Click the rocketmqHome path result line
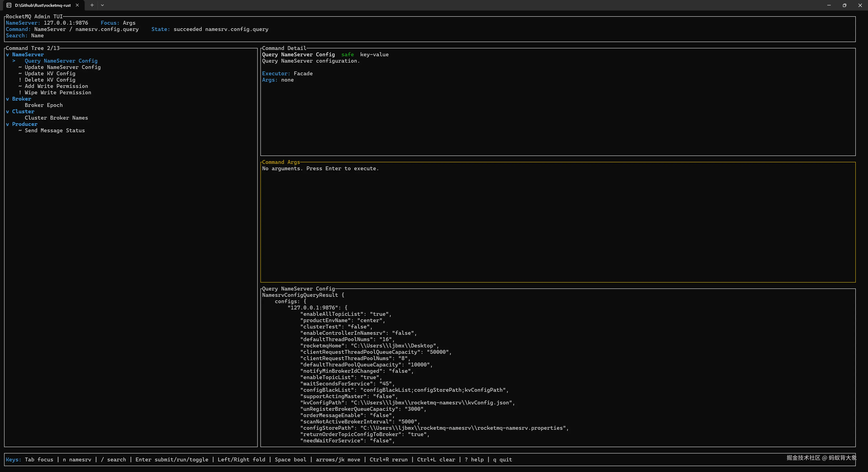 [370, 346]
